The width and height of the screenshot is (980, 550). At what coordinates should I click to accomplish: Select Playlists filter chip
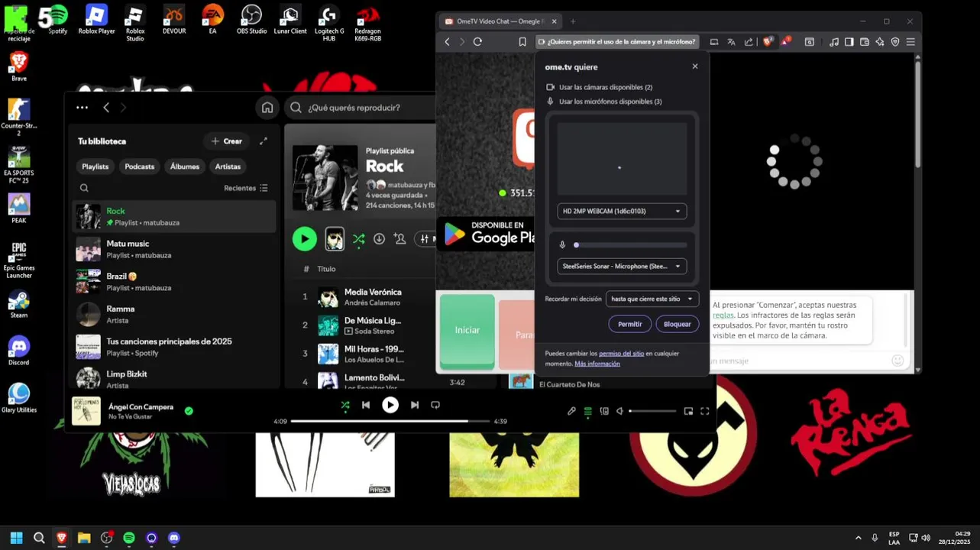point(95,167)
